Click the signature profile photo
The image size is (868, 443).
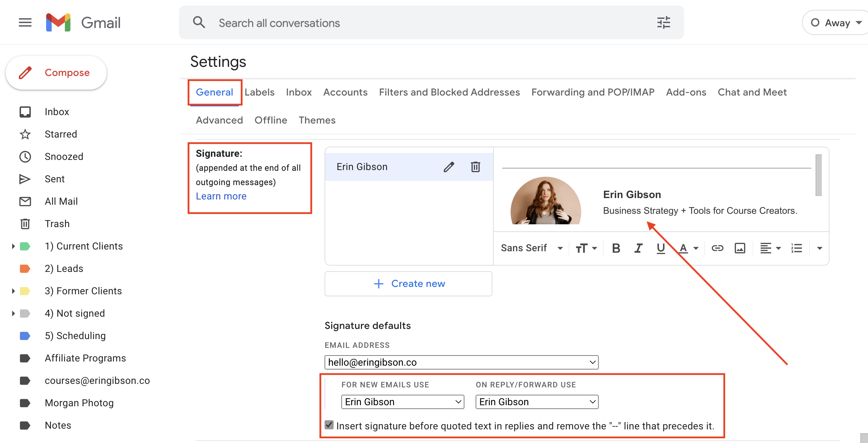546,201
